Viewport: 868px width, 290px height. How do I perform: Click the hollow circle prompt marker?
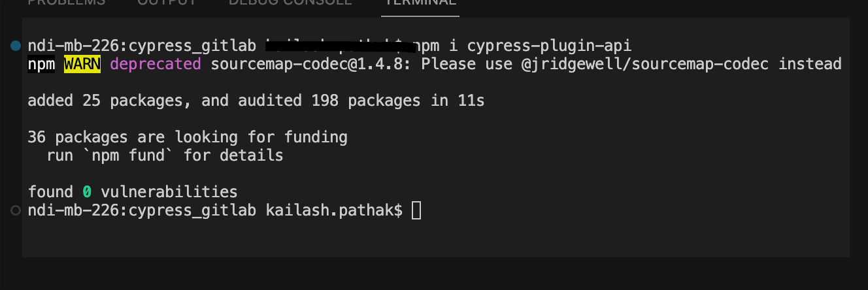pyautogui.click(x=16, y=210)
